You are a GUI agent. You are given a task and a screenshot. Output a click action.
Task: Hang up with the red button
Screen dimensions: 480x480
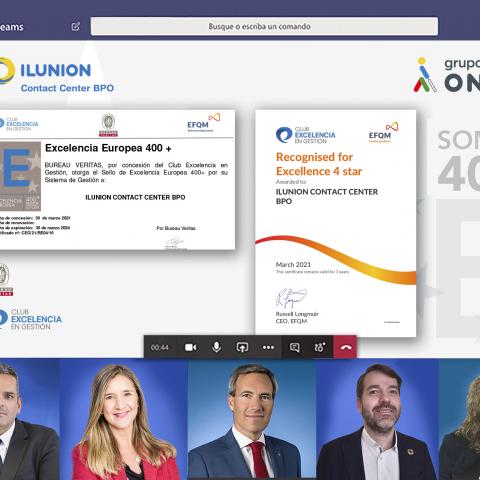345,347
